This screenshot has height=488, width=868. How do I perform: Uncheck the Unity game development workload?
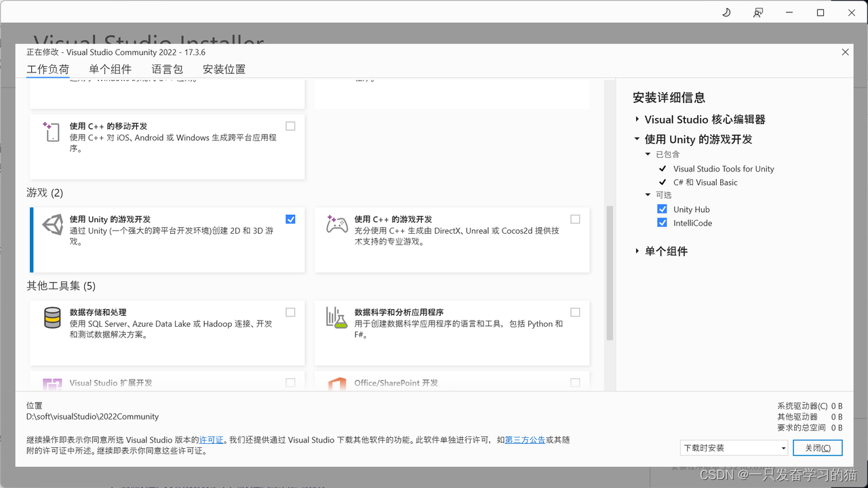[x=291, y=219]
